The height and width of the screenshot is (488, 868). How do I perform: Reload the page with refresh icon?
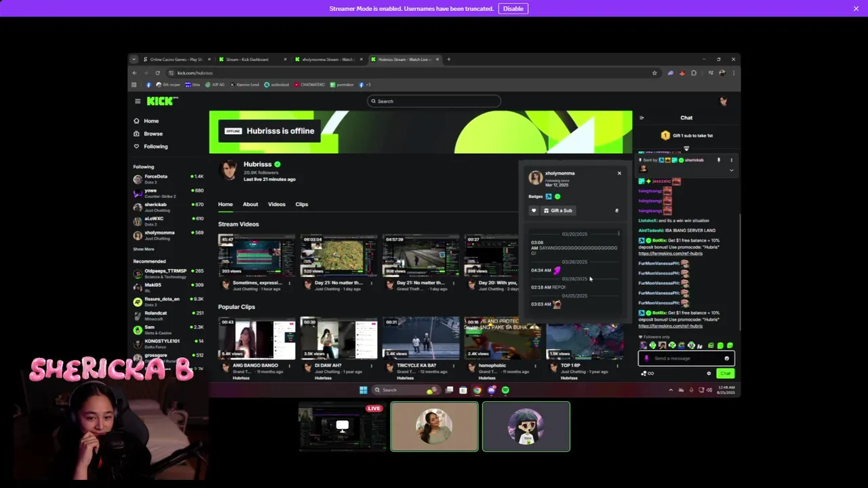click(x=157, y=73)
